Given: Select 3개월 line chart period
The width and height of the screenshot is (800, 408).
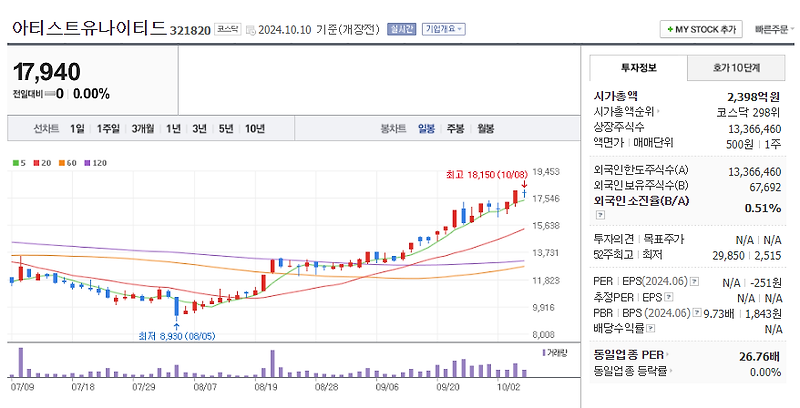Looking at the screenshot, I should tap(143, 129).
